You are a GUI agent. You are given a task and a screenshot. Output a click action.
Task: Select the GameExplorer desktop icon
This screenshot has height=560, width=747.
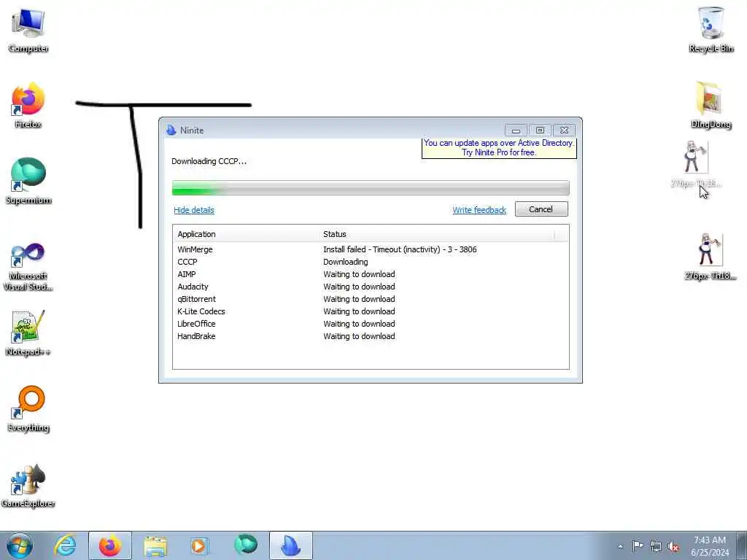(28, 485)
